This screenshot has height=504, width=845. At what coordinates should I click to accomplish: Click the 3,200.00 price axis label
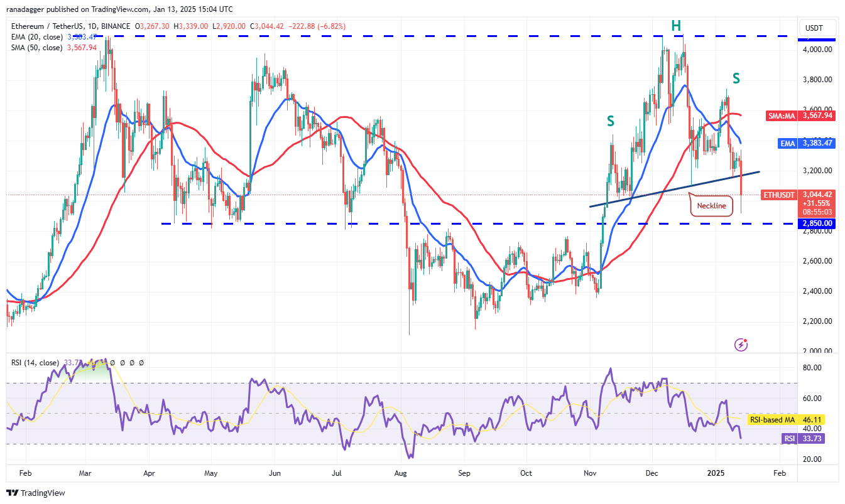[x=817, y=170]
